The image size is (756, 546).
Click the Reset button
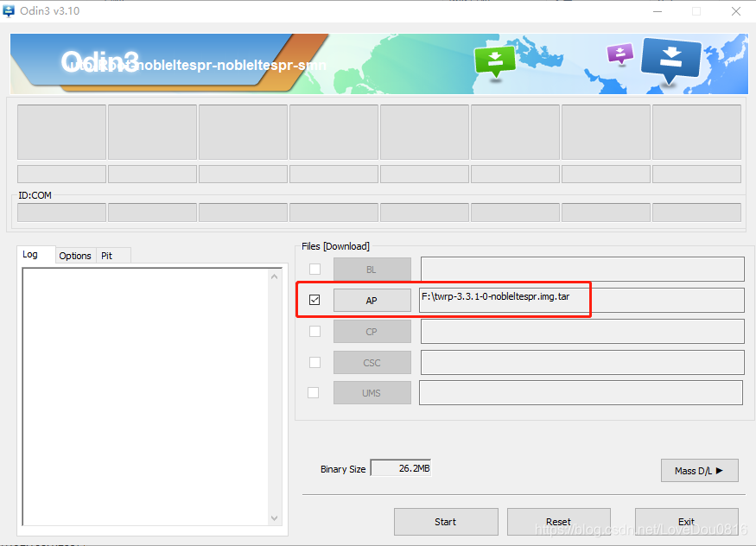(558, 522)
